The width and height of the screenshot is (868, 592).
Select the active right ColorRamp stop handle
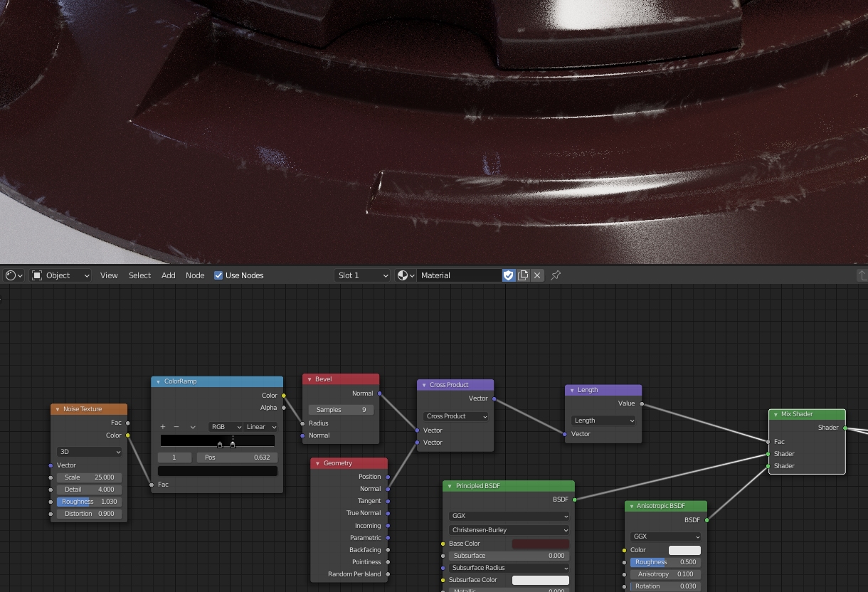(233, 445)
